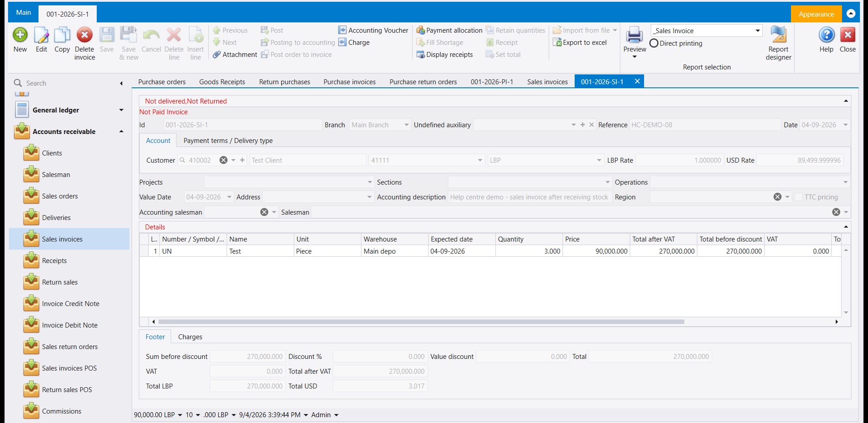Select the Direct printing radio button
The height and width of the screenshot is (423, 868).
coord(654,43)
